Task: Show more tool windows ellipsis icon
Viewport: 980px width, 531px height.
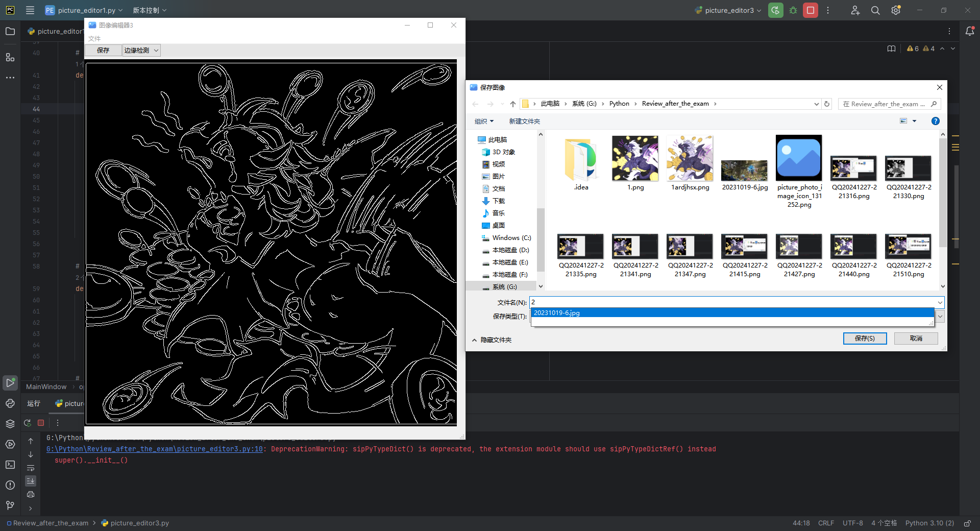Action: 10,78
